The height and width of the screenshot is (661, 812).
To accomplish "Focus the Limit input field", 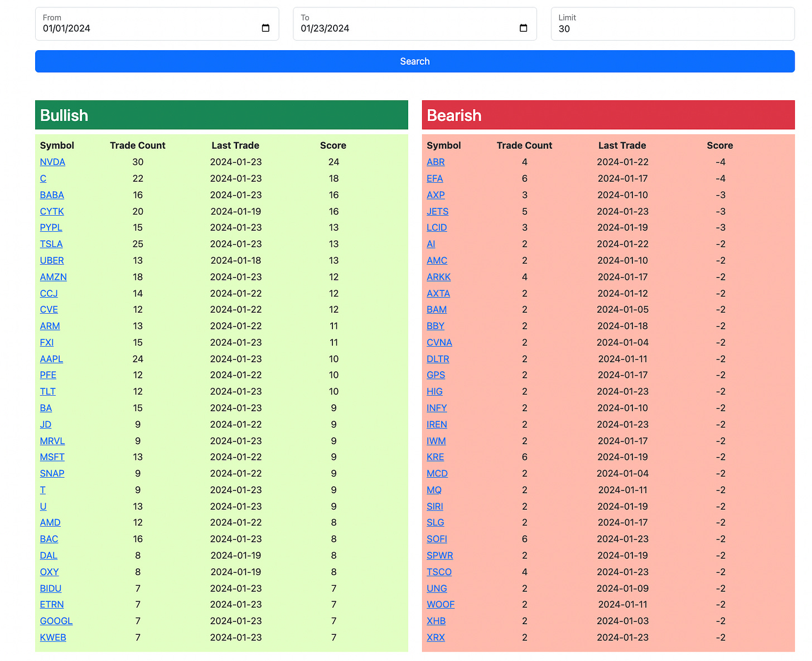I will (x=673, y=24).
